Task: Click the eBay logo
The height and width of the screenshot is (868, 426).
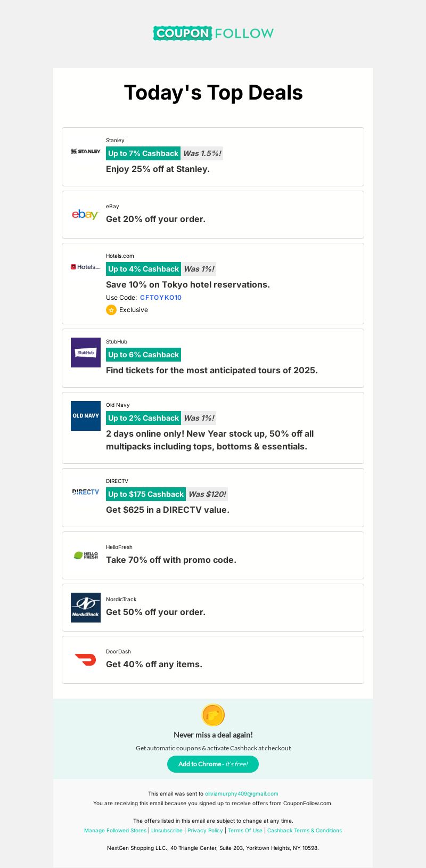Action: point(85,214)
